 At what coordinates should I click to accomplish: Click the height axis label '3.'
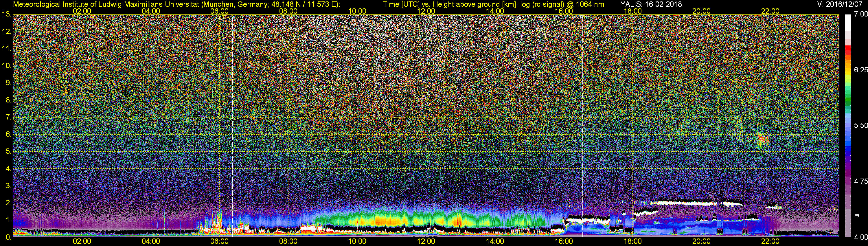(x=8, y=186)
